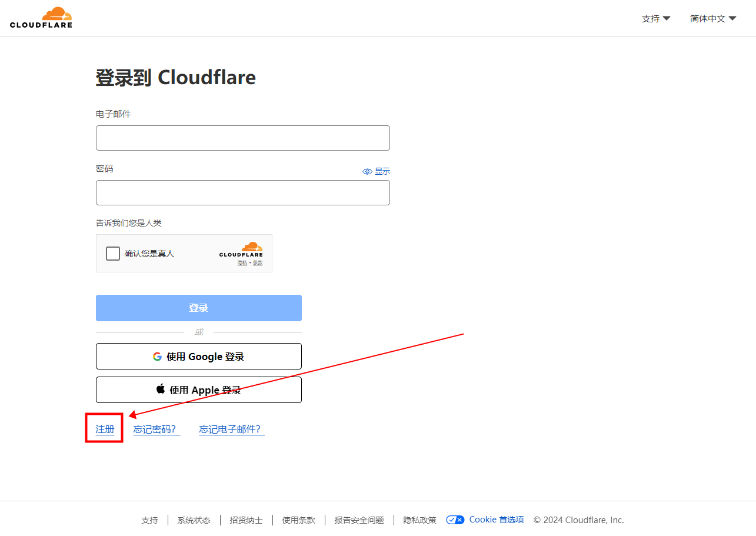Toggle password visibility with 显示
This screenshot has height=536, width=756.
(377, 171)
